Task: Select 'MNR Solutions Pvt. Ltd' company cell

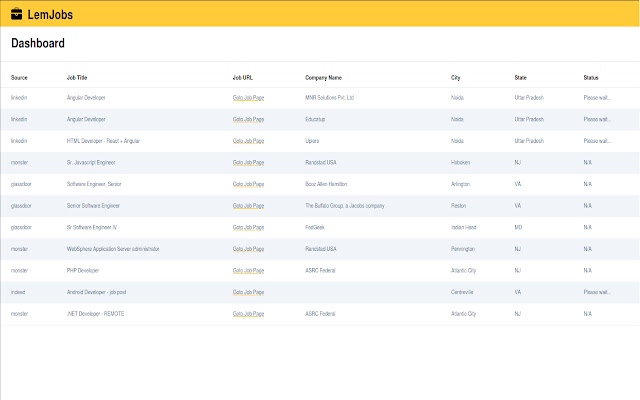Action: (329, 98)
